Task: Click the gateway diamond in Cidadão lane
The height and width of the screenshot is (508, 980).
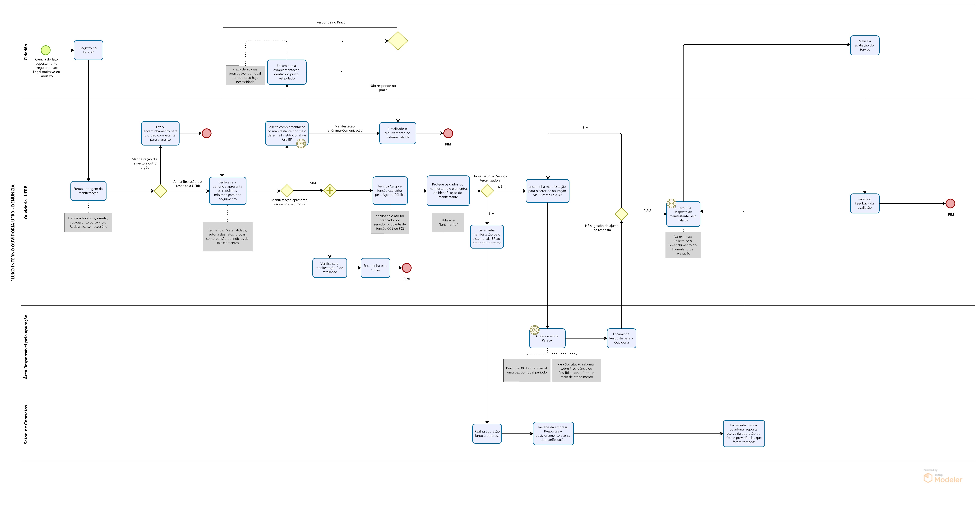Action: pos(398,41)
